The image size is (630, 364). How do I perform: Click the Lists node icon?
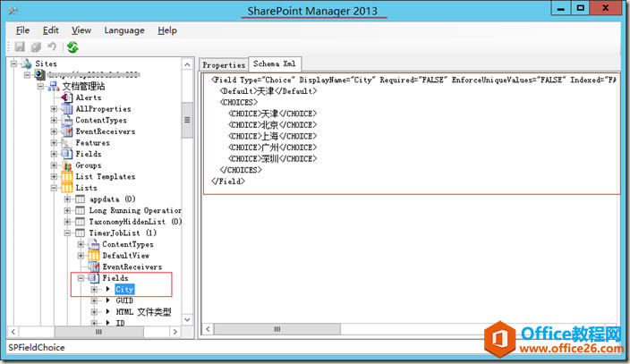point(67,188)
